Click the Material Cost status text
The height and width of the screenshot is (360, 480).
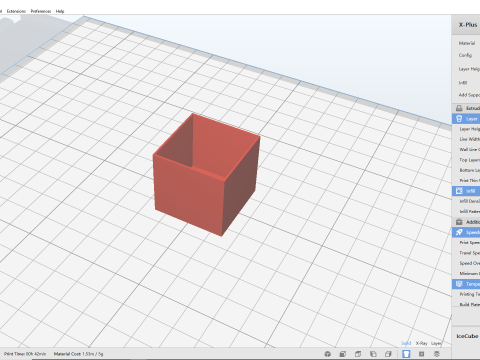(x=78, y=354)
